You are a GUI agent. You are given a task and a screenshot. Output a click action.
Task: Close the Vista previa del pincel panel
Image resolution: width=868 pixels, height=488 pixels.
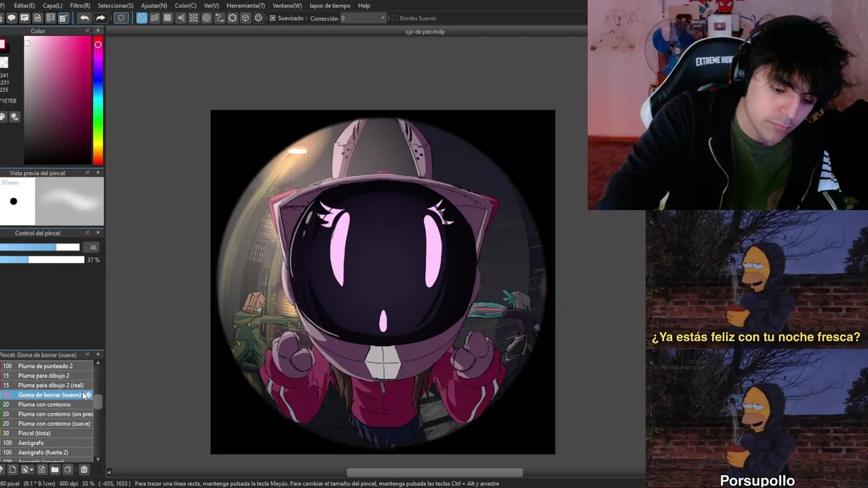98,173
